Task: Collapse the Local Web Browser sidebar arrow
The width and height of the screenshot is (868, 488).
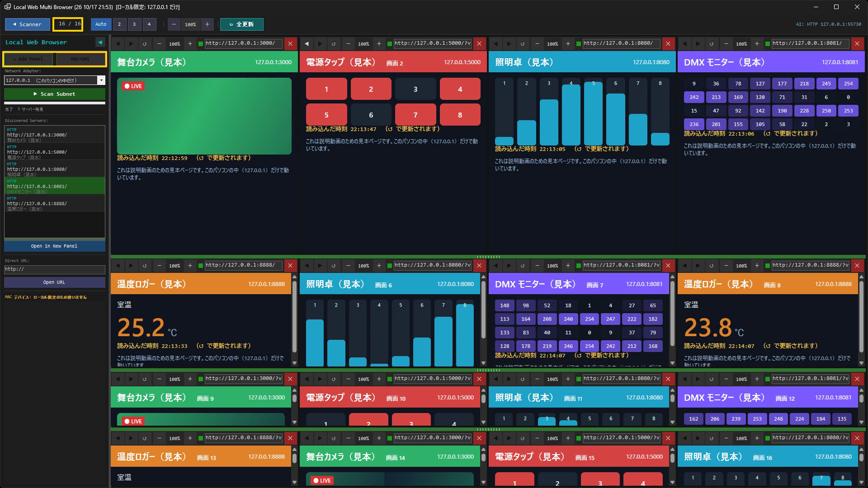Action: (100, 42)
